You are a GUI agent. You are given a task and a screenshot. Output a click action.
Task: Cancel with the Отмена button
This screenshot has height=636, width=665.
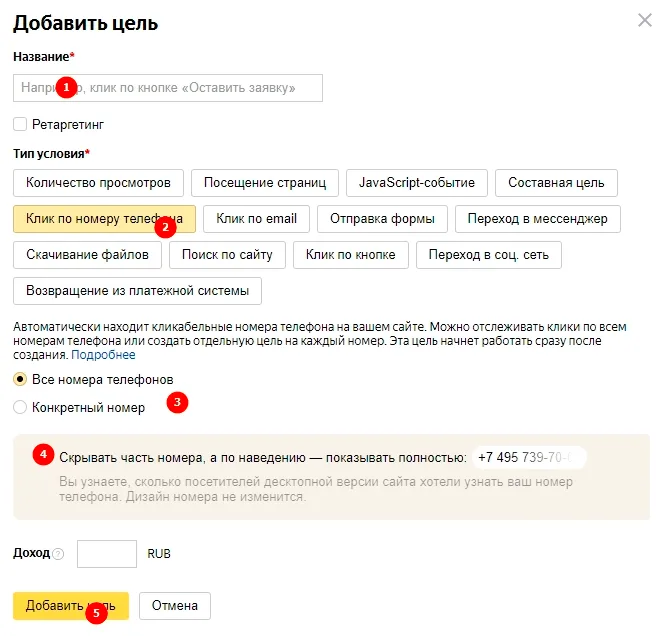click(x=175, y=605)
